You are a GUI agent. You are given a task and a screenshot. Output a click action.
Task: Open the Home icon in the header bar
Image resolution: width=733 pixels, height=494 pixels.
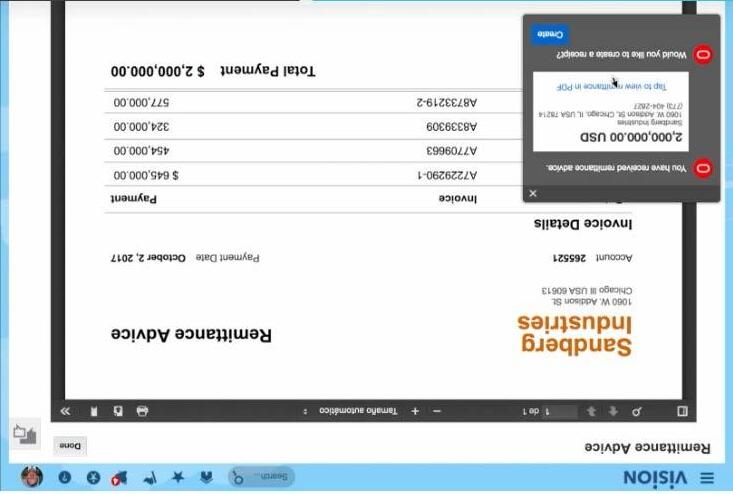point(207,477)
